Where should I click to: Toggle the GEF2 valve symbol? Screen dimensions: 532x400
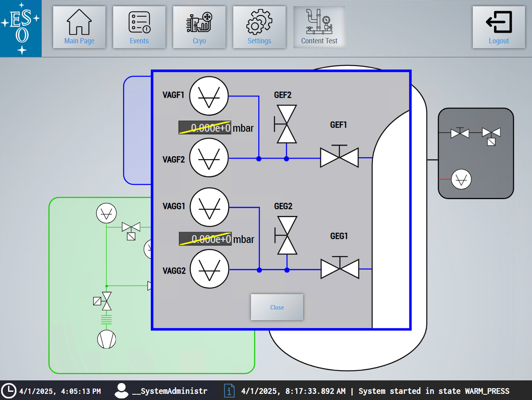coord(286,124)
